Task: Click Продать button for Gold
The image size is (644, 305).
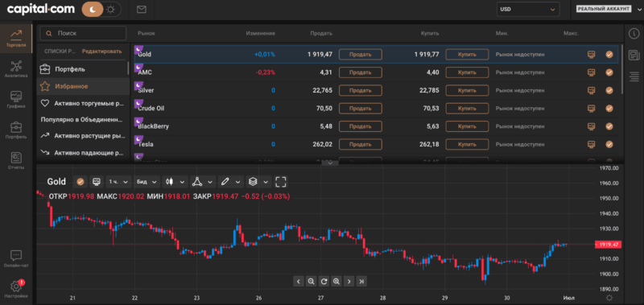Action: 360,54
